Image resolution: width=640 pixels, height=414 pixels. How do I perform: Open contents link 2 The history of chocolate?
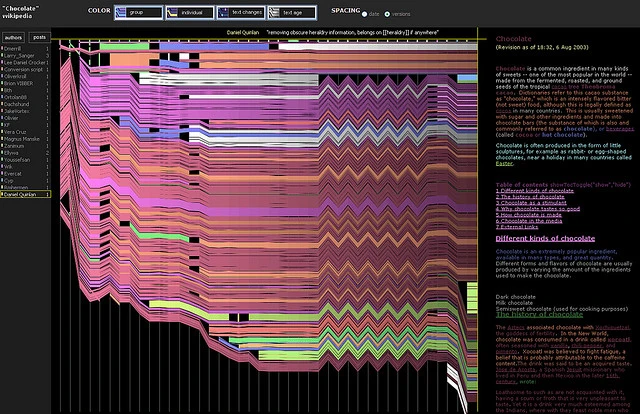[x=530, y=197]
